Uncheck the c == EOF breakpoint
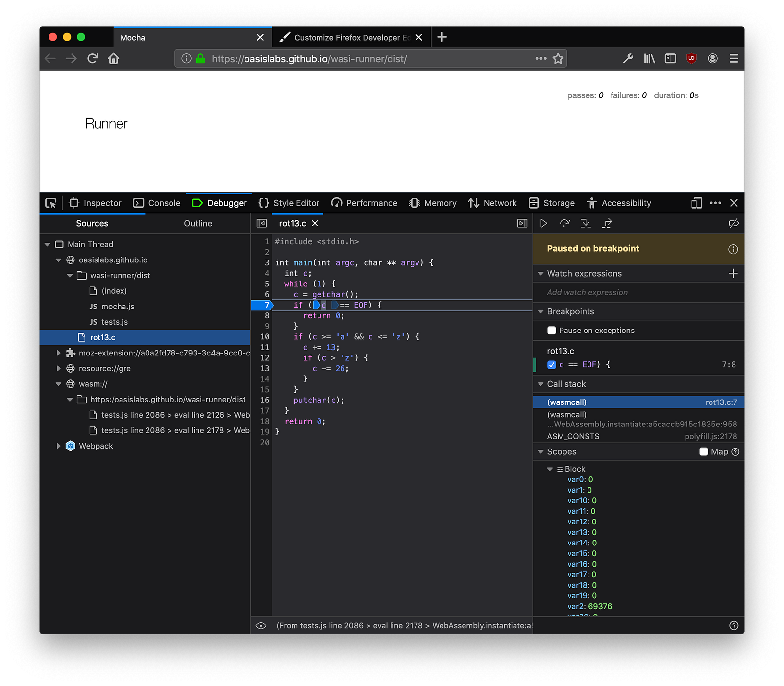Viewport: 784px width, 686px height. pyautogui.click(x=552, y=365)
